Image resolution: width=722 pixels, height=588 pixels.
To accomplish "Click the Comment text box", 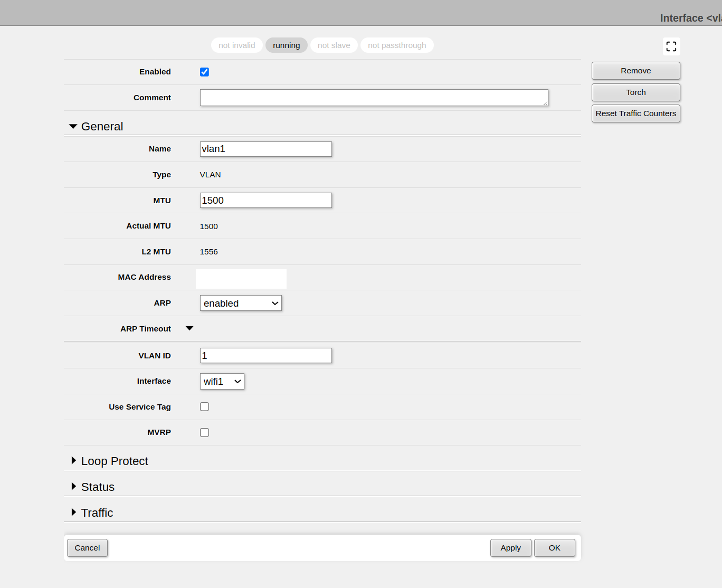I will 374,98.
